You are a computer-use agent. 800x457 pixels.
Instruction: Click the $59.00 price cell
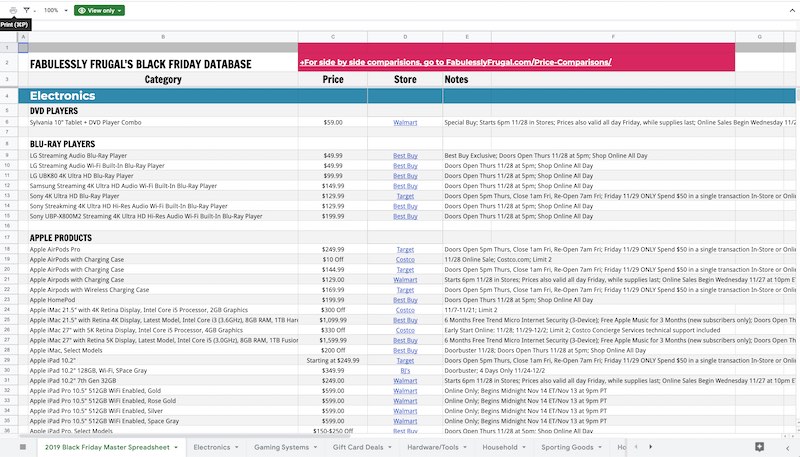click(x=333, y=122)
